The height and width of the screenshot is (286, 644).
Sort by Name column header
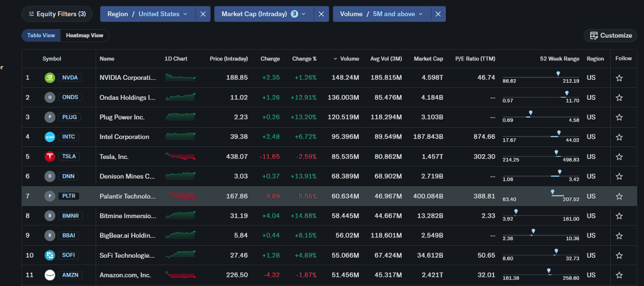tap(107, 58)
